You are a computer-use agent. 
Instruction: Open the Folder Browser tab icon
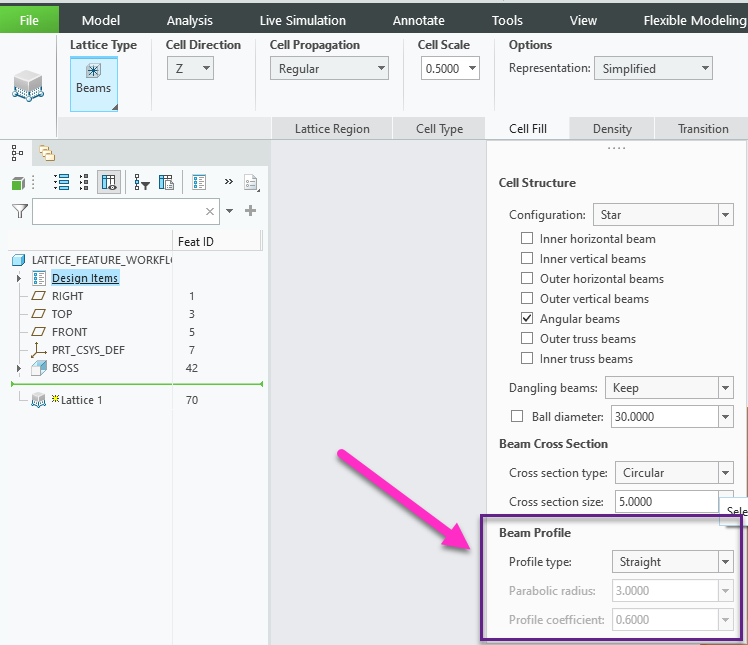[x=46, y=153]
